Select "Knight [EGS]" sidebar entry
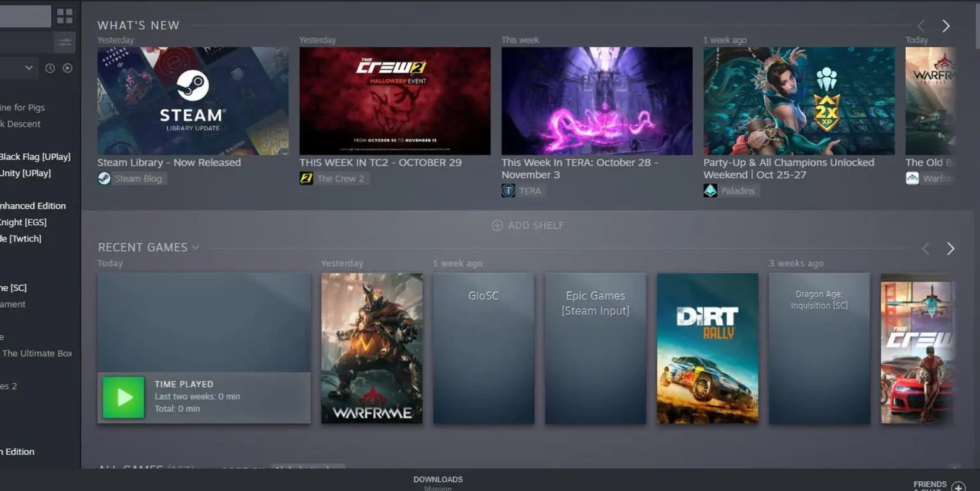This screenshot has width=980, height=491. [23, 222]
